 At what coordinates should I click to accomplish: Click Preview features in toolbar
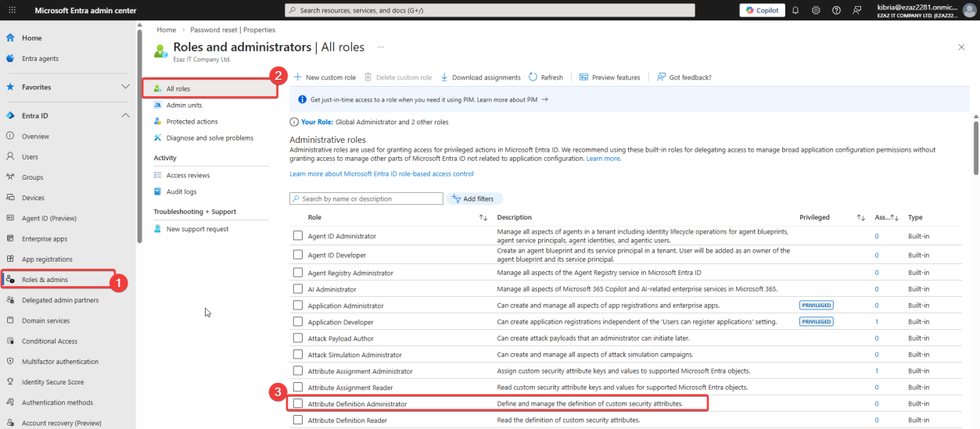point(609,77)
